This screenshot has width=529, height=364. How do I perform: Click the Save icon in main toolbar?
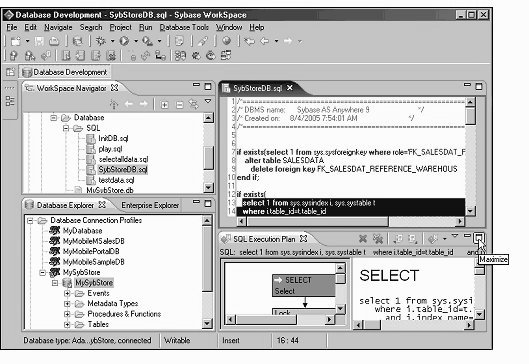tap(39, 41)
